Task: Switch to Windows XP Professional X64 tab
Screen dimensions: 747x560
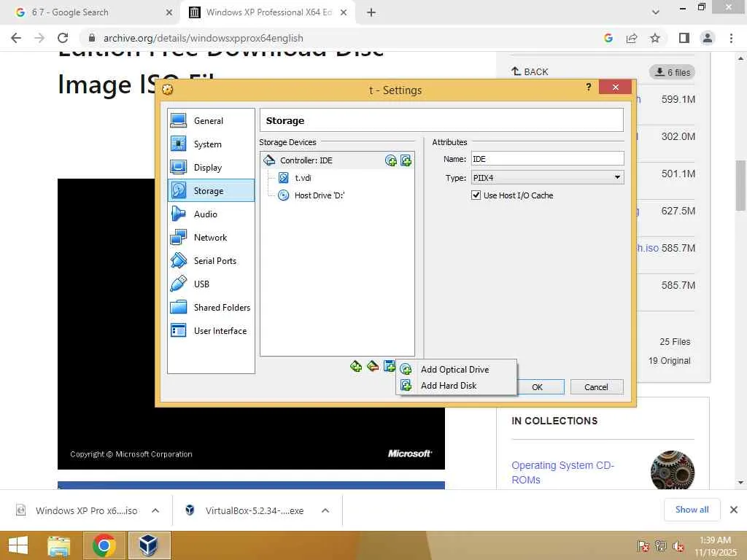Action: click(x=267, y=12)
